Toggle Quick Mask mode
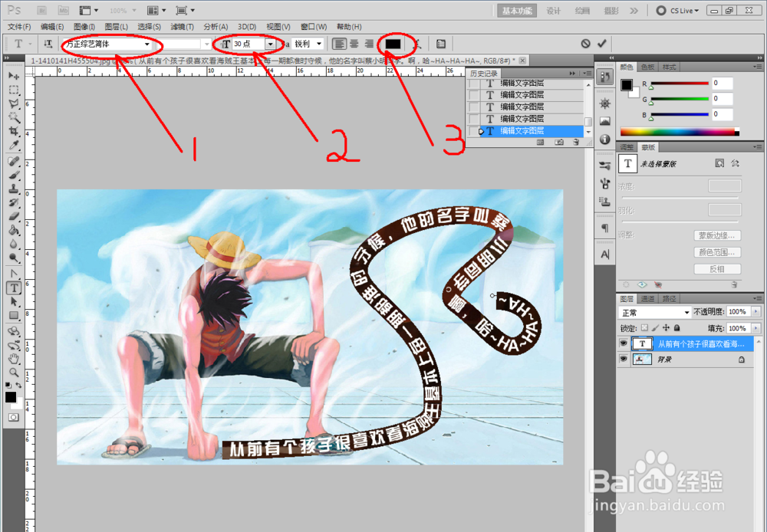Image resolution: width=767 pixels, height=532 pixels. [x=13, y=417]
